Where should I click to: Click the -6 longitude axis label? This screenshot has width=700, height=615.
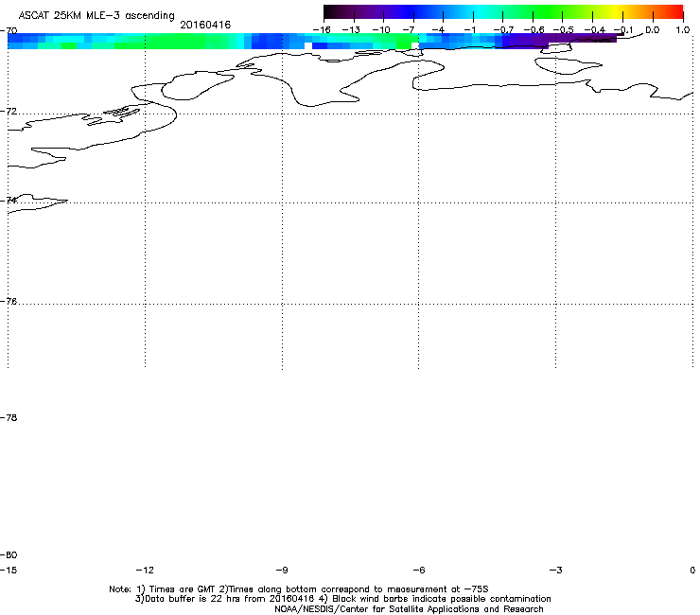419,570
